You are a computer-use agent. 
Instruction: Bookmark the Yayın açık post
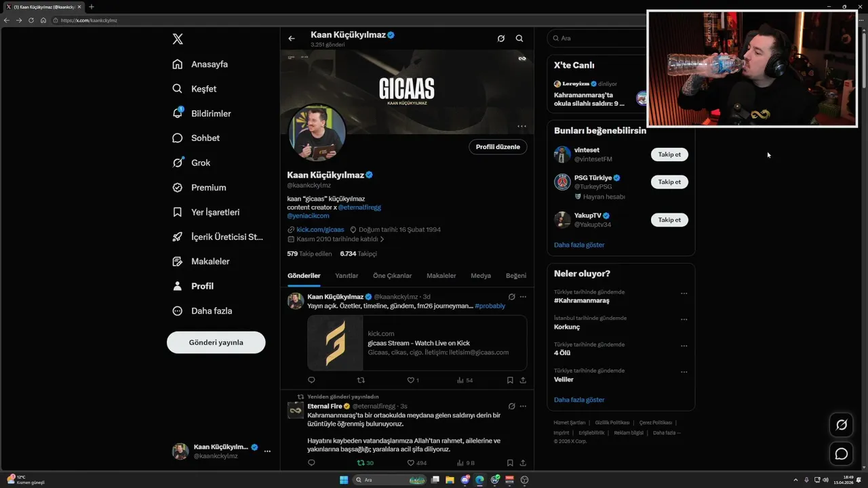510,380
